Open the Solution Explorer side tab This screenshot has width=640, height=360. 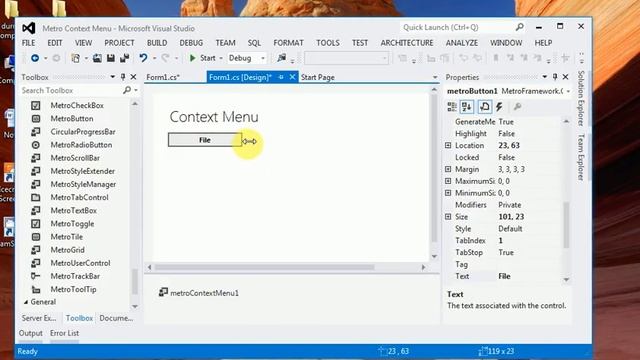click(x=581, y=98)
